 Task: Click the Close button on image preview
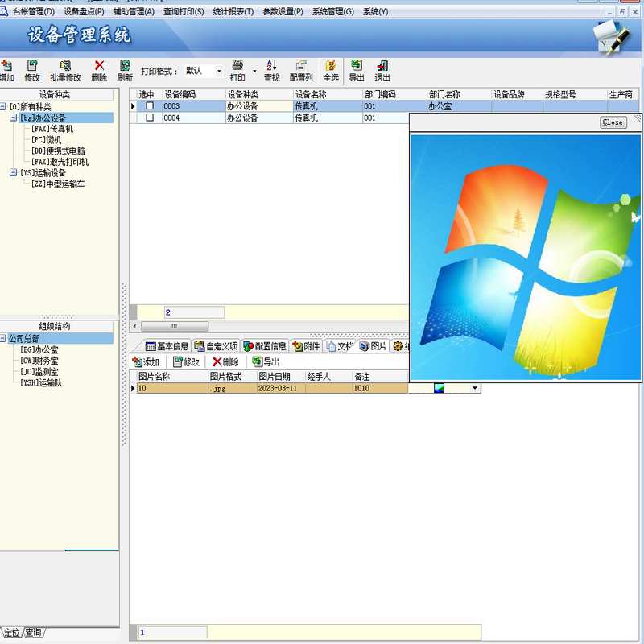pos(613,122)
